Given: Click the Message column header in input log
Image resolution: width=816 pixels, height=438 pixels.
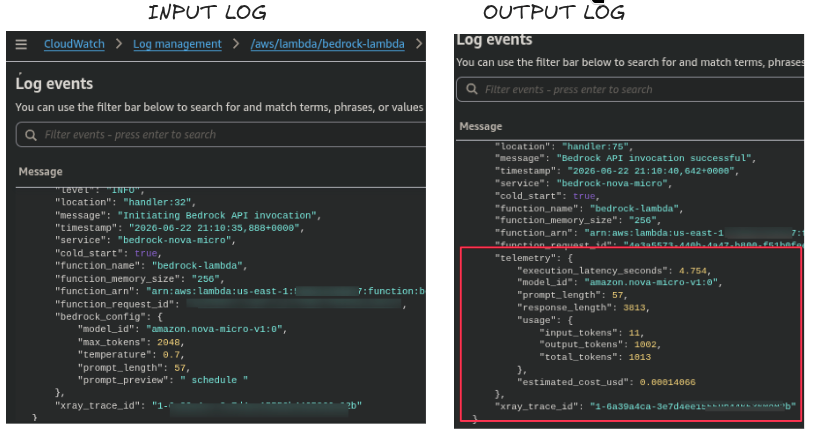Looking at the screenshot, I should pyautogui.click(x=41, y=172).
